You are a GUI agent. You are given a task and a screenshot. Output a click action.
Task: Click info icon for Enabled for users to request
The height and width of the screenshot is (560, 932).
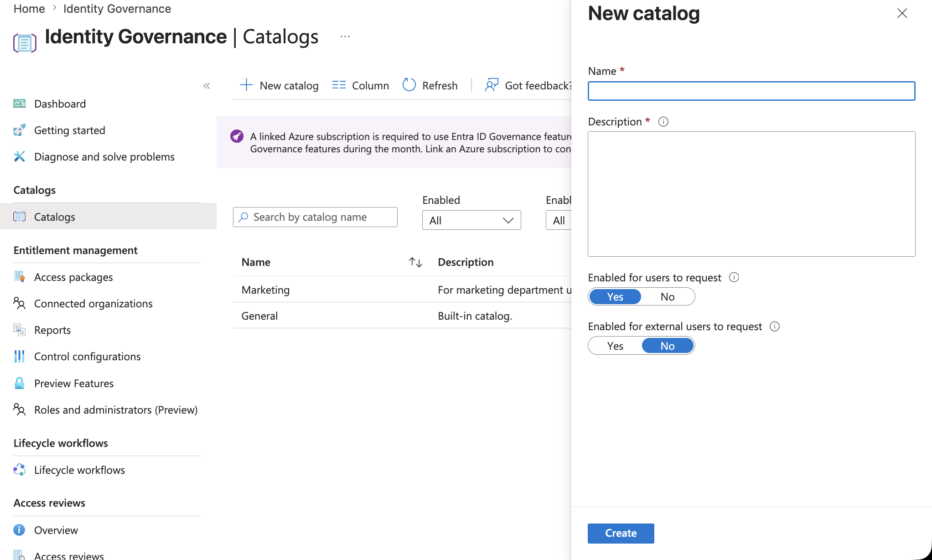pos(734,277)
